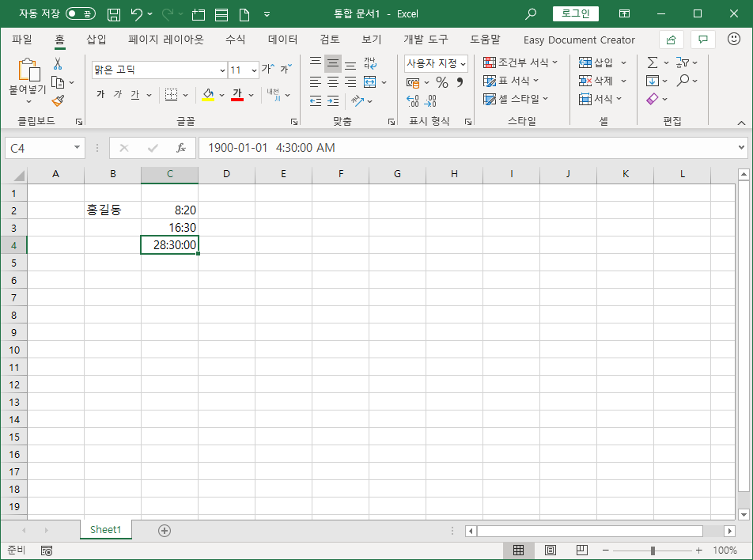Click the New document icon in title bar
Viewport: 753px width, 560px height.
click(244, 14)
